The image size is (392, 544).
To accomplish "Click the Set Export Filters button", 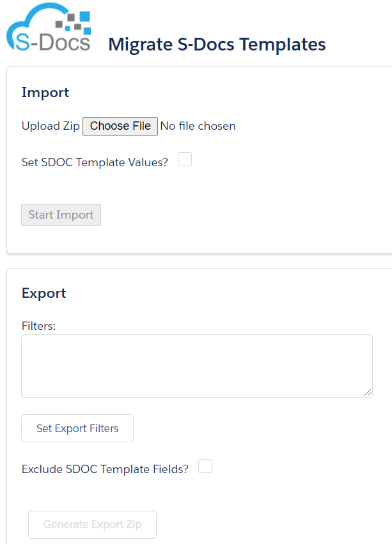I will click(77, 428).
